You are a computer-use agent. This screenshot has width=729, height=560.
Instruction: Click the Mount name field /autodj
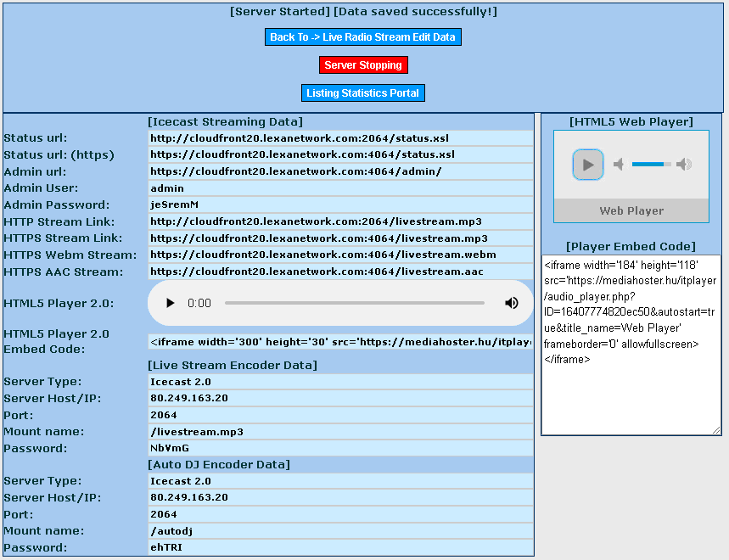(340, 530)
